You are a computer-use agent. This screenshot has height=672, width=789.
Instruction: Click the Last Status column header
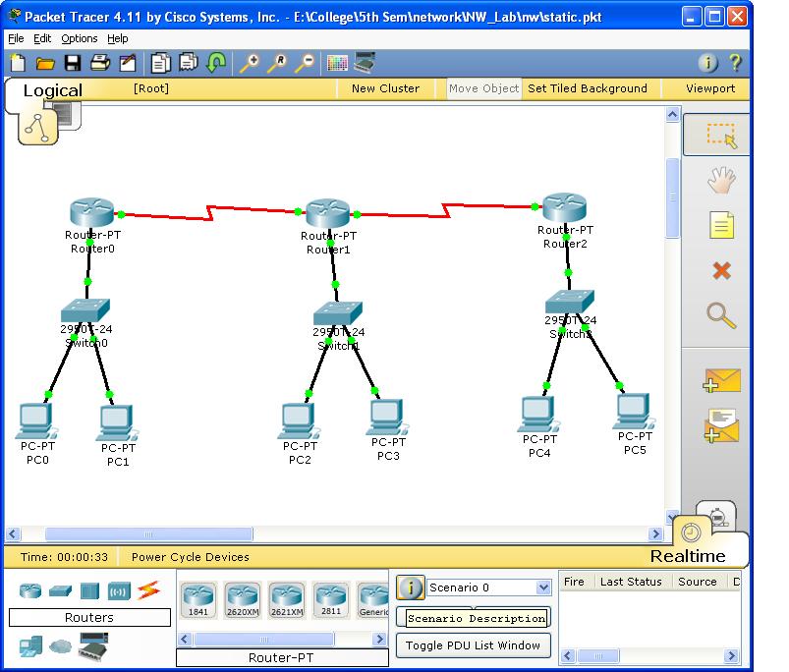(631, 582)
